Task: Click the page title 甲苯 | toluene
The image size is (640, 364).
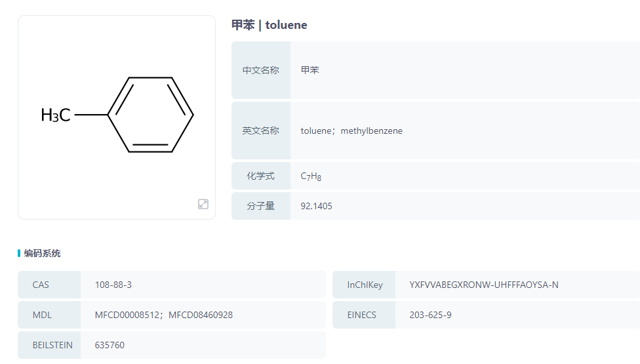Action: point(270,25)
